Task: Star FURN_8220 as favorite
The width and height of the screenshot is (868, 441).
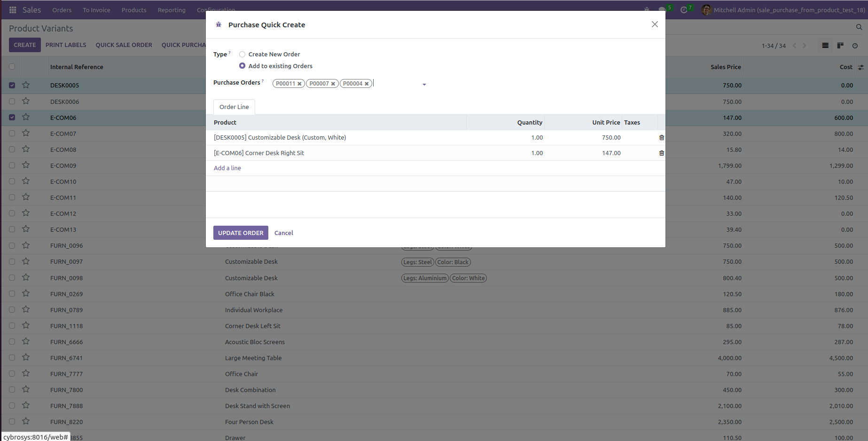Action: tap(26, 421)
